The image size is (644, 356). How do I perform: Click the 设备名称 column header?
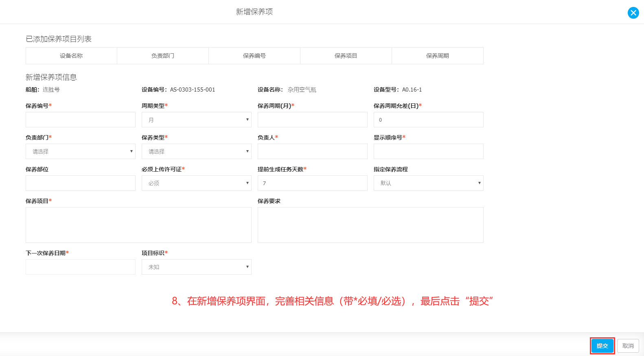point(71,56)
